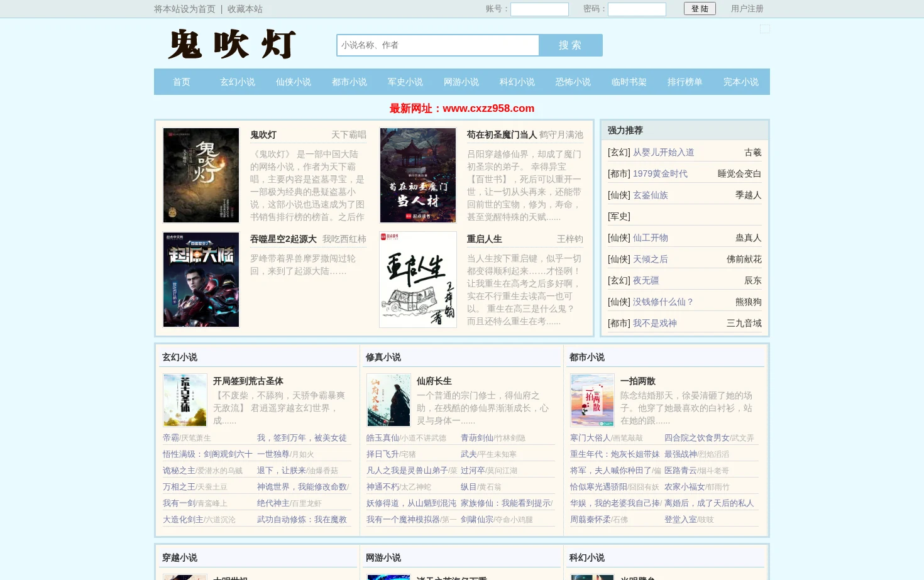
Task: Open recommended novel 没钱修什么仙？
Action: coord(663,302)
